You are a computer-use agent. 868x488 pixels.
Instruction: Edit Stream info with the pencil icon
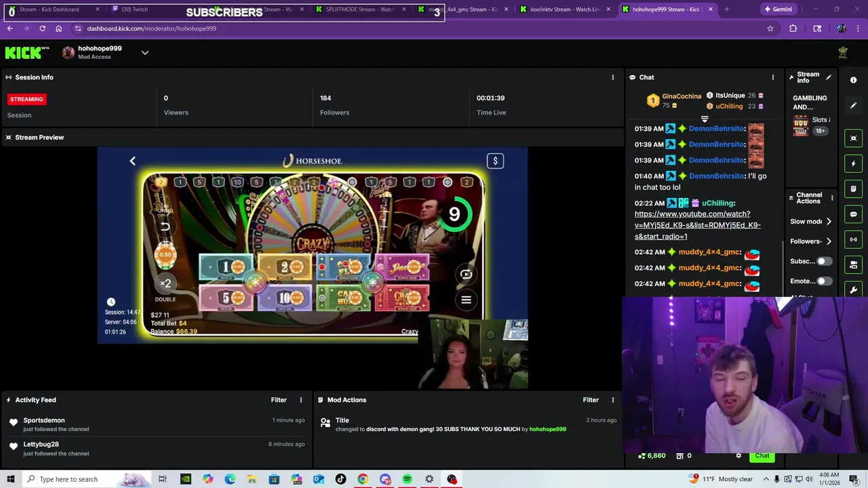829,77
